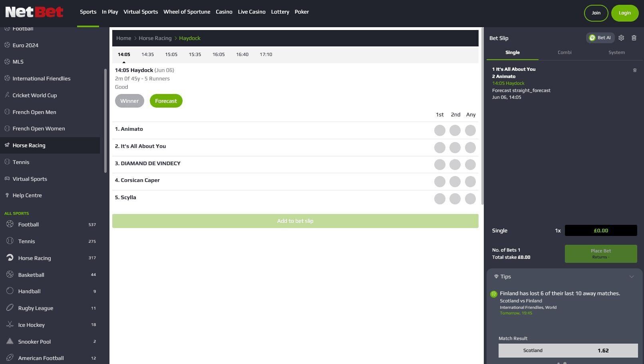Screen dimensions: 644x364
Task: Select Animato to finish 1st
Action: [x=440, y=130]
